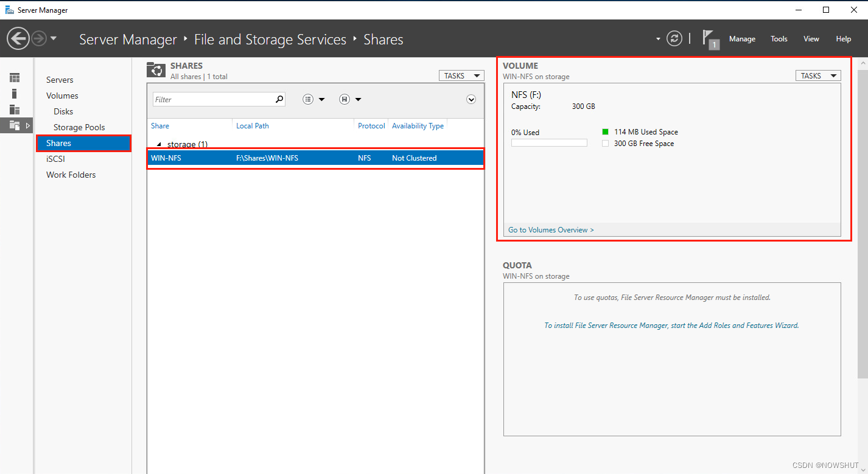The height and width of the screenshot is (474, 868).
Task: Open the Tools menu
Action: pyautogui.click(x=779, y=38)
